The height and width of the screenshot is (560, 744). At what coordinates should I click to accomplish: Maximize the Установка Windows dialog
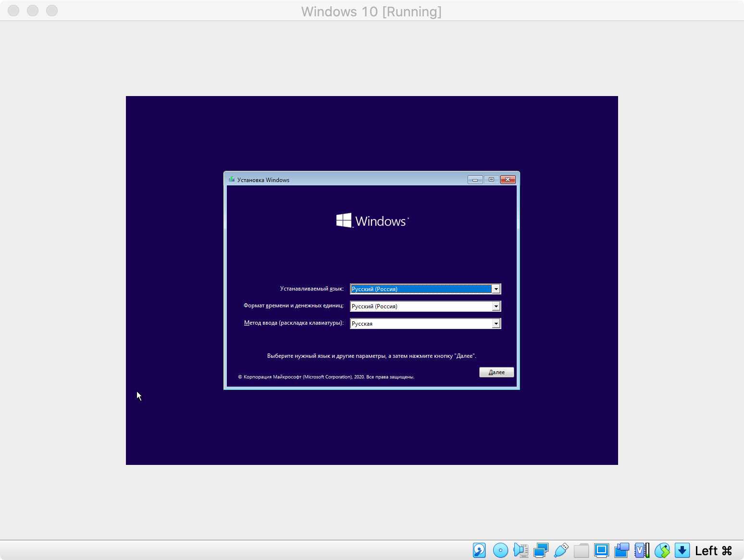pyautogui.click(x=491, y=180)
